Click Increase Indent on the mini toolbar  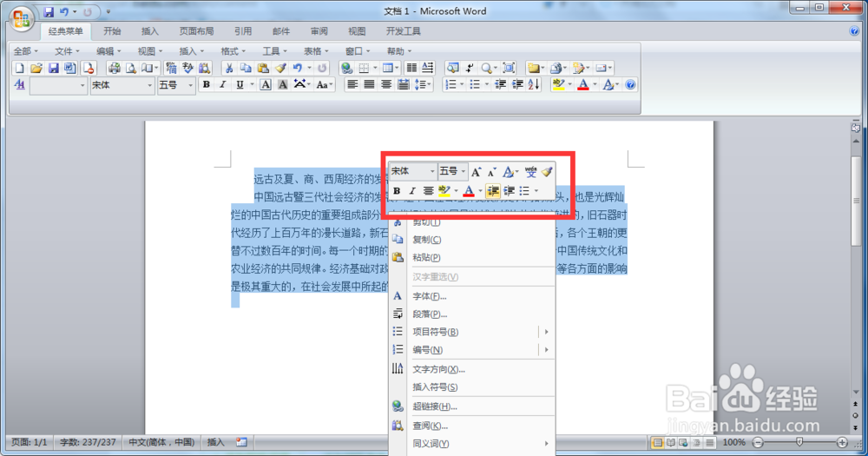click(x=509, y=191)
